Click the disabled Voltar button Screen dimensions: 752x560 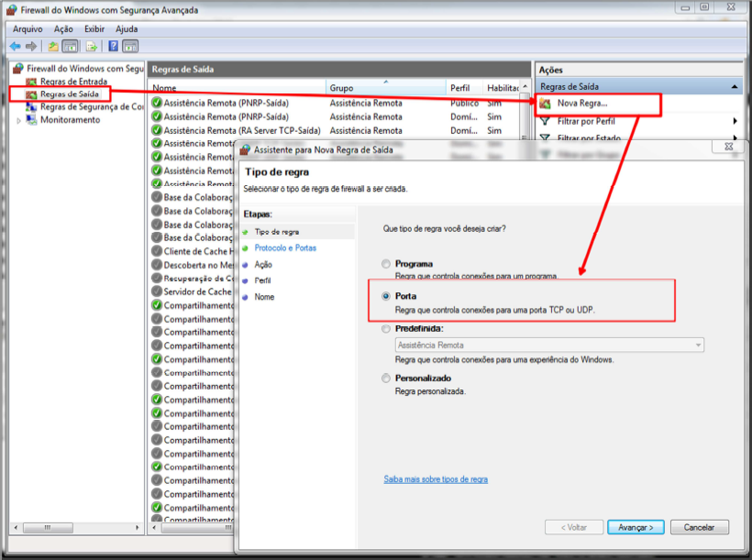pos(573,527)
